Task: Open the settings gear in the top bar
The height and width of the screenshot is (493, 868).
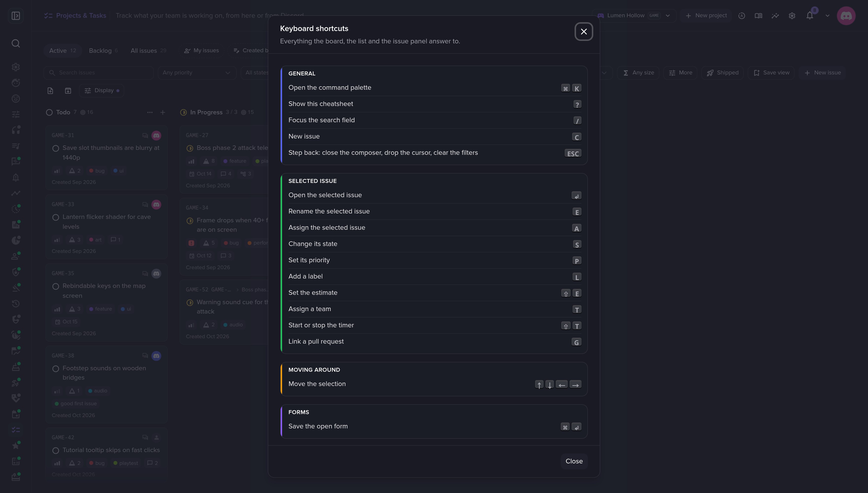Action: click(792, 16)
